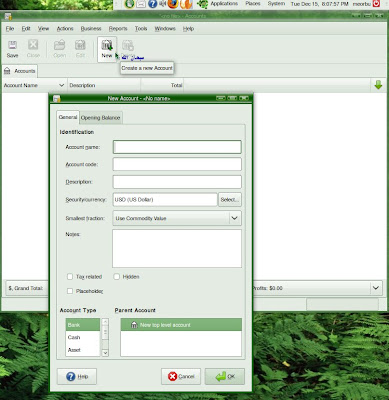Select New top level account row

181,325
